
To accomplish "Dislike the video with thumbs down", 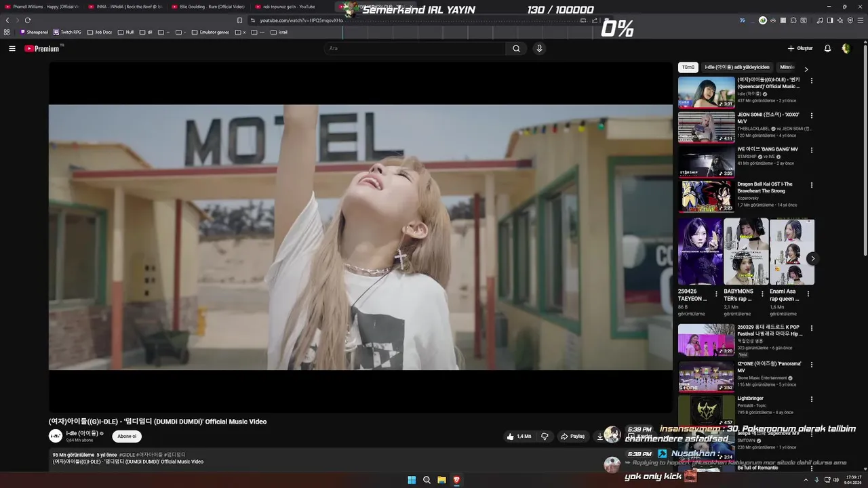I will tap(545, 436).
